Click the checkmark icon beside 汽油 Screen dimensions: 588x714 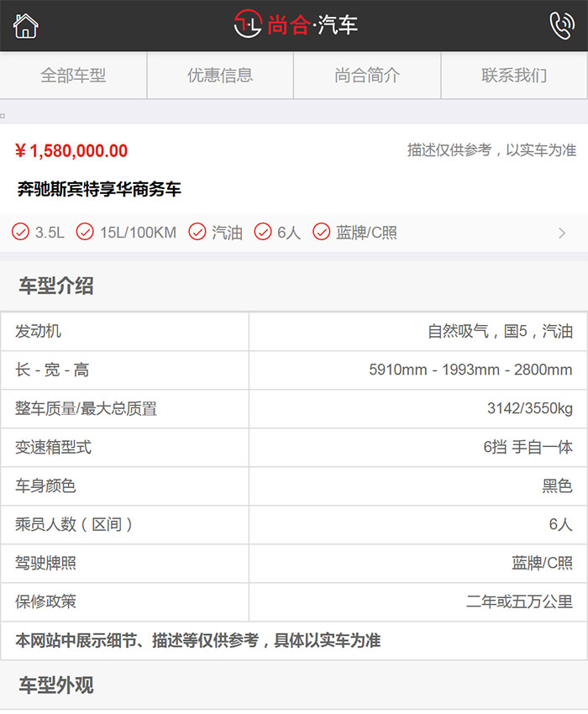coord(197,232)
